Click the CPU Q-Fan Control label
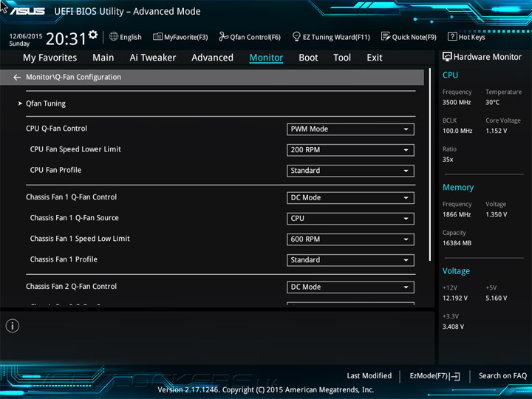This screenshot has height=399, width=532. (x=56, y=129)
